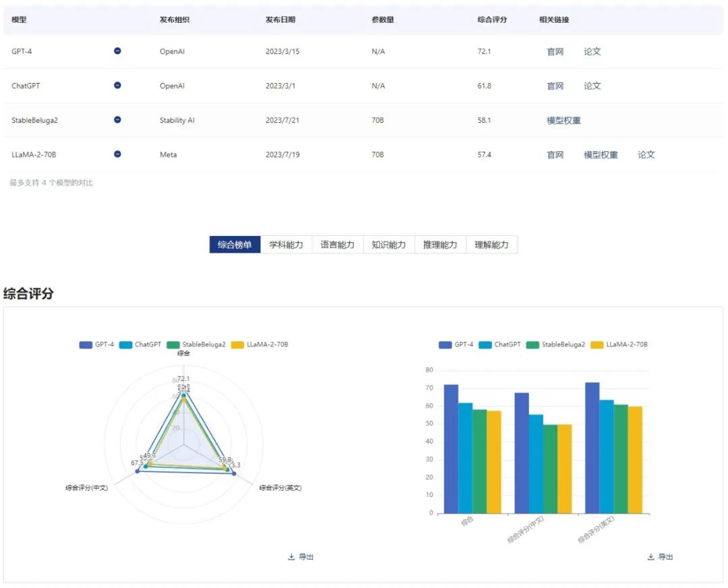The width and height of the screenshot is (728, 588).
Task: Open StableBeluga2's 模型权重 link
Action: (564, 120)
